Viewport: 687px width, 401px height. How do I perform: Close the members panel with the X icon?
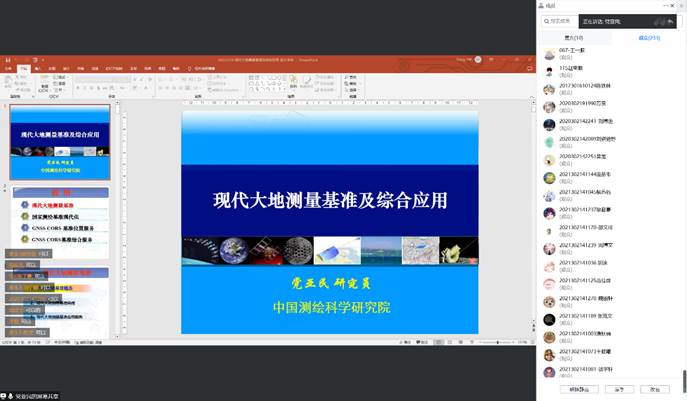click(673, 5)
